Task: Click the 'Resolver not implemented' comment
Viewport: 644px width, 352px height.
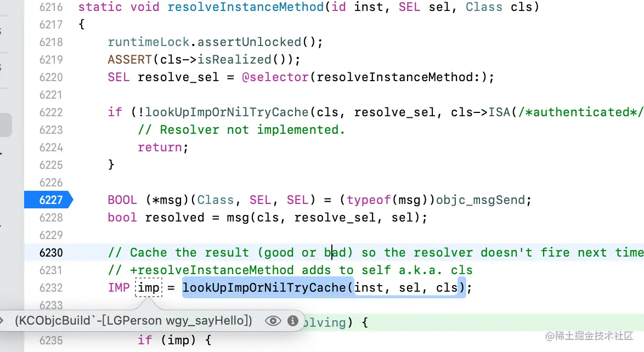Action: (x=241, y=130)
